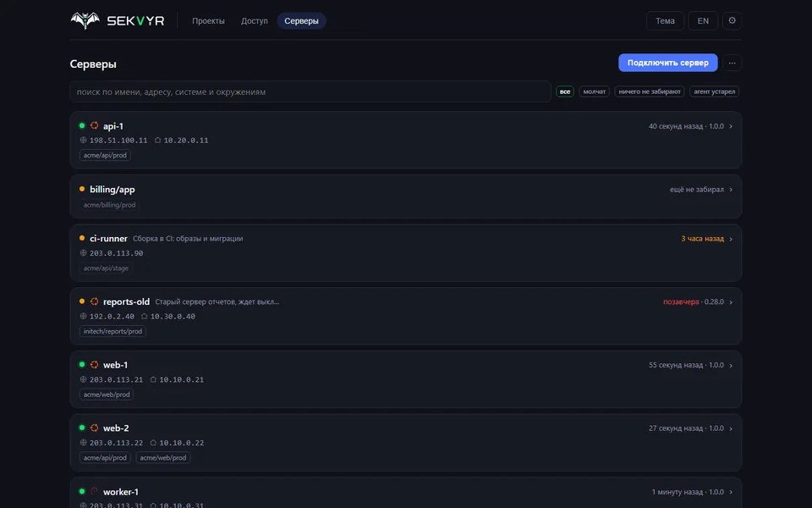The width and height of the screenshot is (812, 508).
Task: Click the orange status dot of ci-runner
Action: (82, 238)
